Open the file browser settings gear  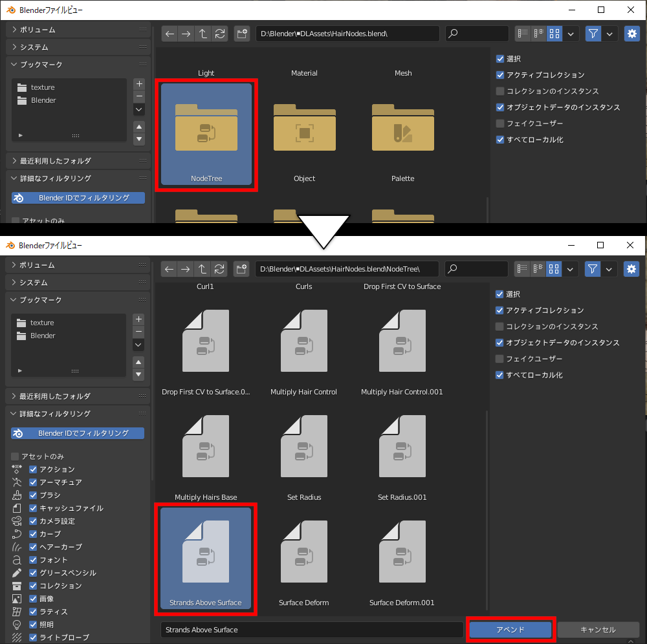[631, 34]
